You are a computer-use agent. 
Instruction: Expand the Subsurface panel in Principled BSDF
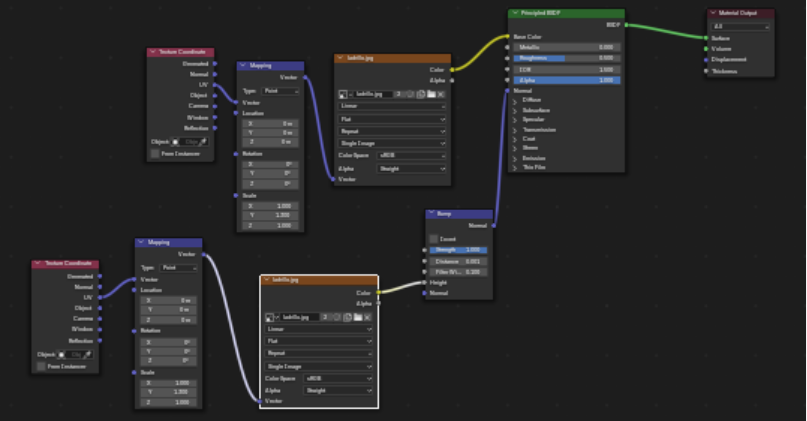(x=516, y=110)
